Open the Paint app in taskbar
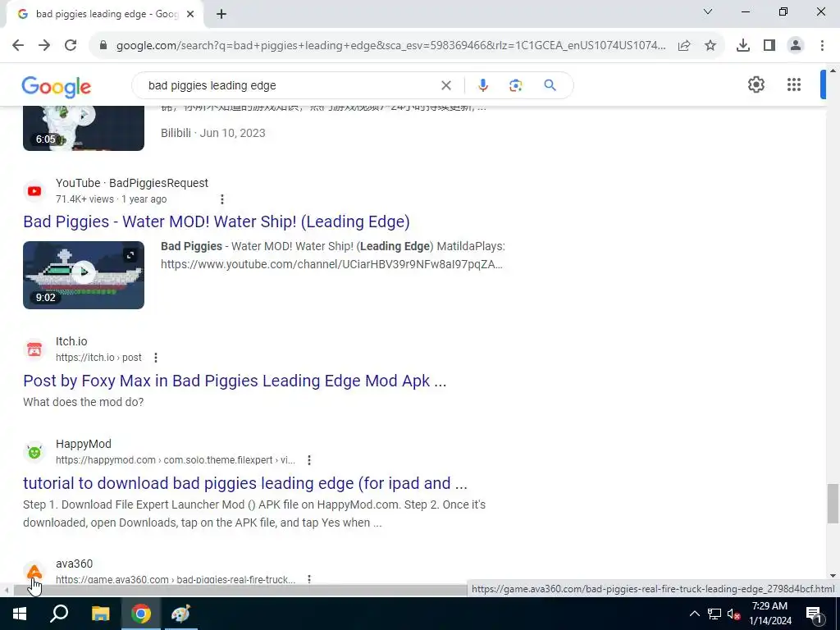 tap(181, 614)
